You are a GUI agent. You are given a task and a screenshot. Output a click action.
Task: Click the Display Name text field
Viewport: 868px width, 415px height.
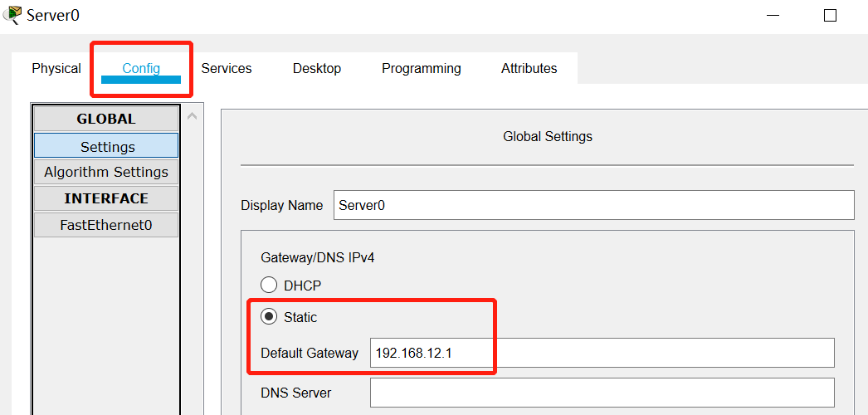click(x=593, y=205)
